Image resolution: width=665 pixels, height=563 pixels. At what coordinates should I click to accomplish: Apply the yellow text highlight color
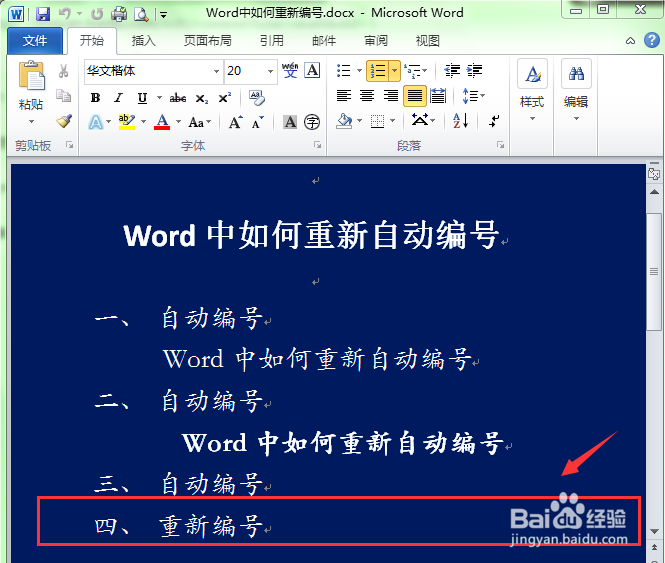(x=127, y=122)
